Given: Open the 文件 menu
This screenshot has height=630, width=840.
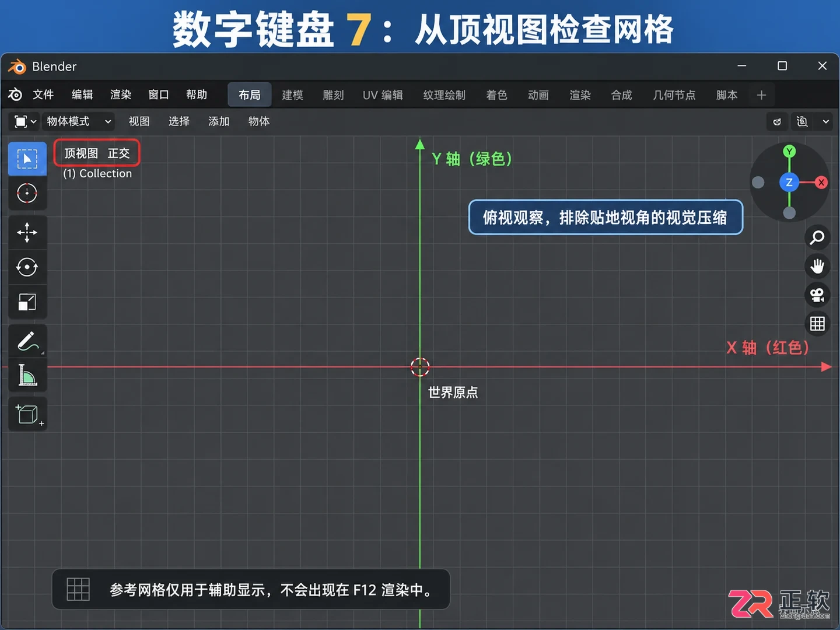Looking at the screenshot, I should pyautogui.click(x=43, y=94).
